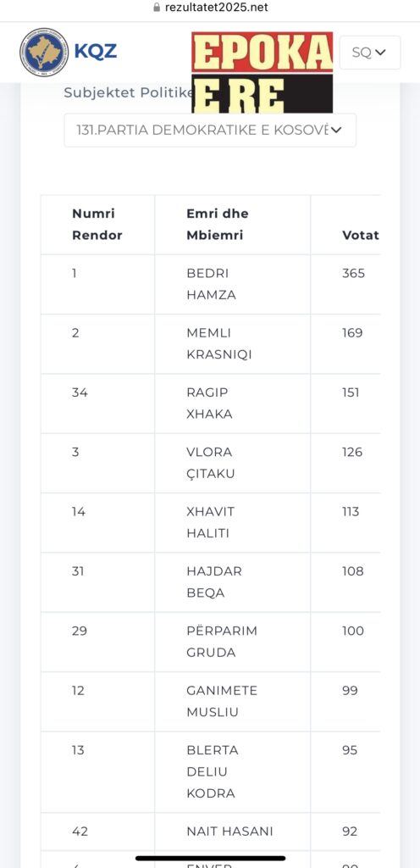The height and width of the screenshot is (868, 420).
Task: Click the KQZ circular logo emblem
Action: click(x=44, y=52)
